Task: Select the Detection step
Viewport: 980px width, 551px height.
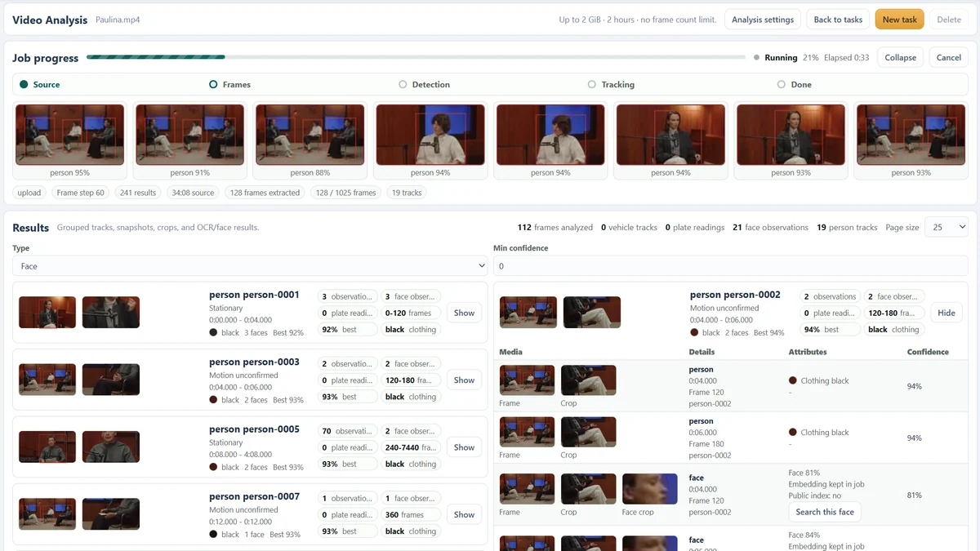Action: 424,85
